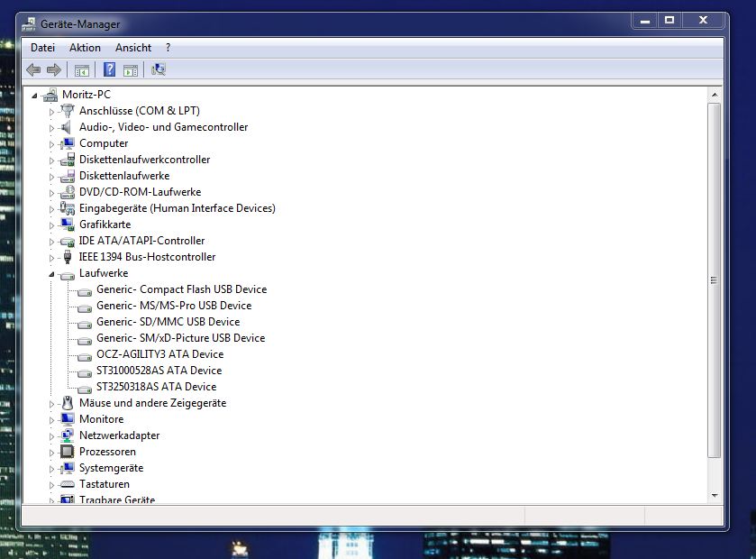
Task: Minimize the Geräte-Manager window
Action: pos(645,22)
